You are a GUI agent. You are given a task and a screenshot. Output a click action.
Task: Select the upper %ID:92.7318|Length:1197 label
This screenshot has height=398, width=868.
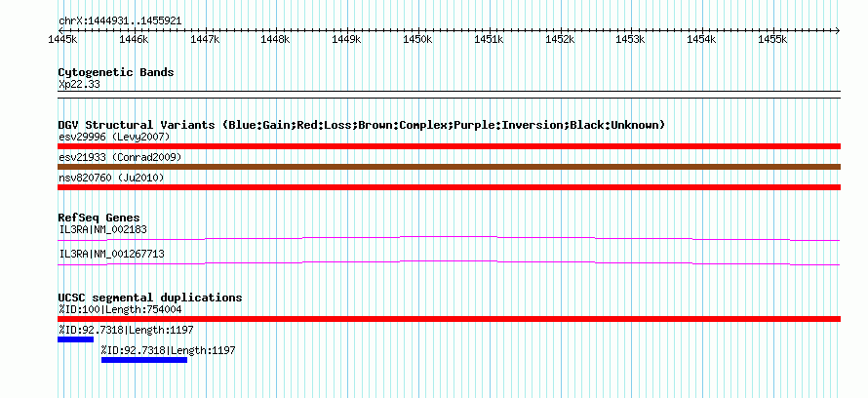[126, 331]
